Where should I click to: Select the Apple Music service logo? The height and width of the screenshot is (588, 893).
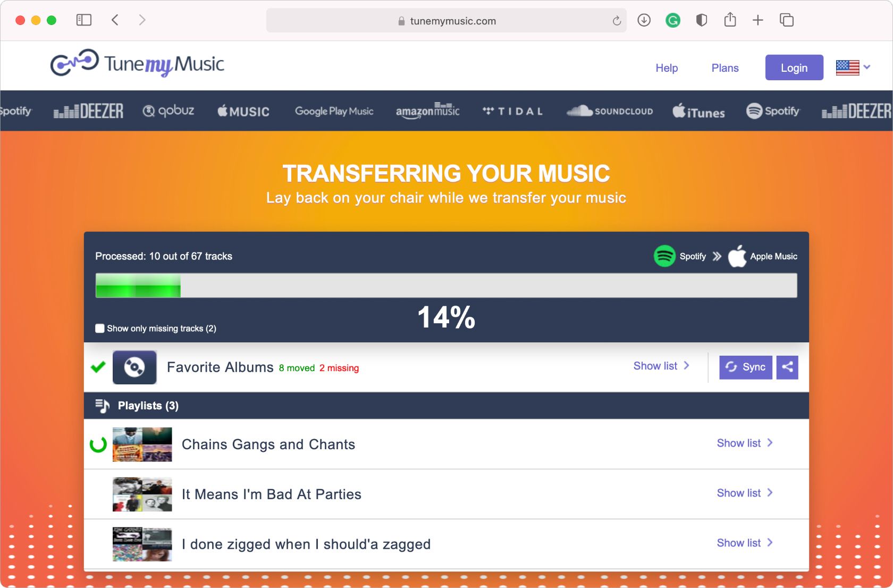click(x=243, y=111)
